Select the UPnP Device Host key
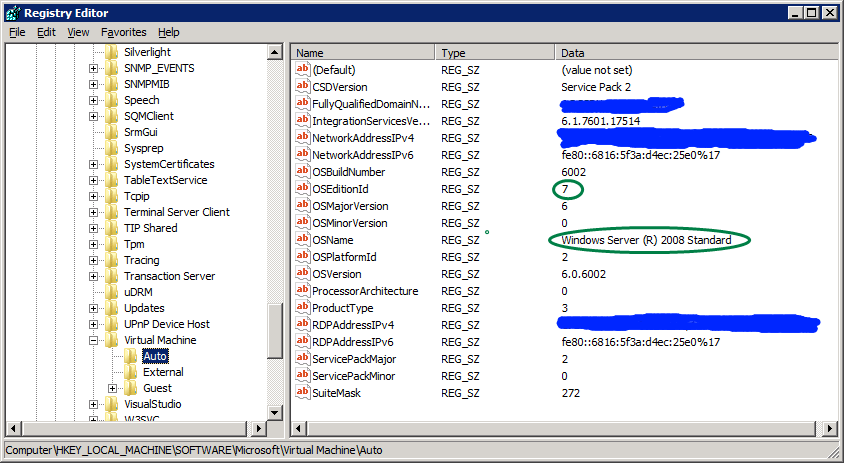The height and width of the screenshot is (463, 844). pyautogui.click(x=167, y=324)
